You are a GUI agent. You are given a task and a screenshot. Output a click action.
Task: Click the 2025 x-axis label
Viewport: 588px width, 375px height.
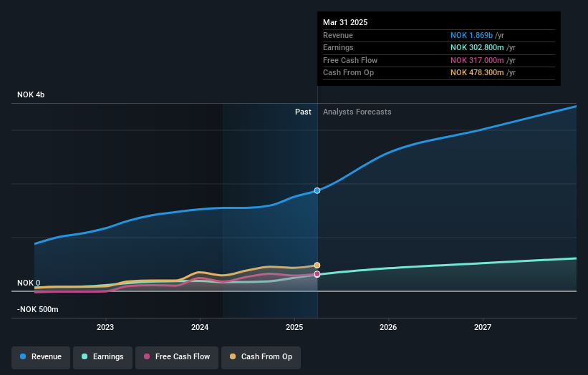click(294, 327)
